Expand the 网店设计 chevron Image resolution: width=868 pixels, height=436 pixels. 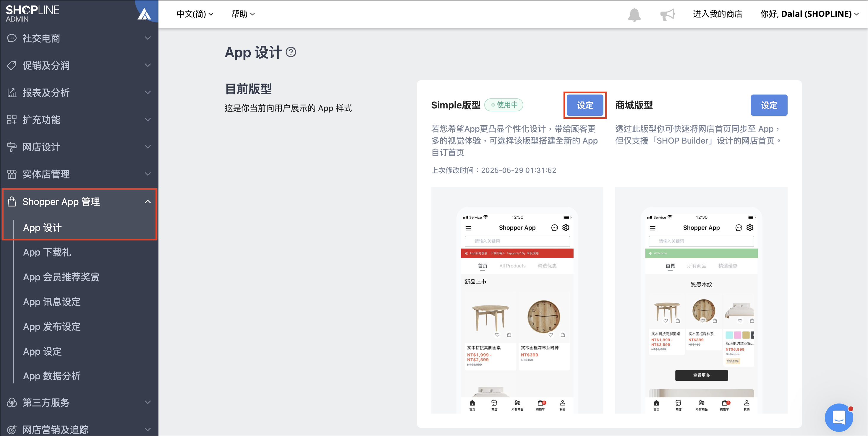148,147
